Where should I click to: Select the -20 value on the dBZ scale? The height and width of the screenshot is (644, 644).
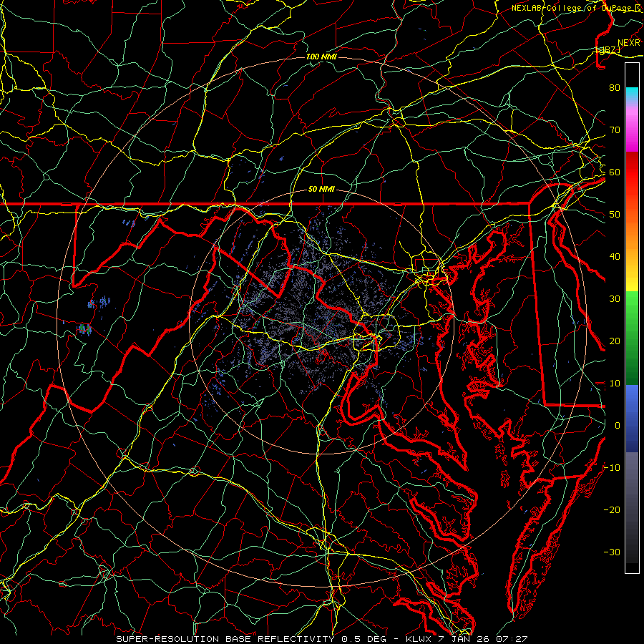[x=612, y=510]
